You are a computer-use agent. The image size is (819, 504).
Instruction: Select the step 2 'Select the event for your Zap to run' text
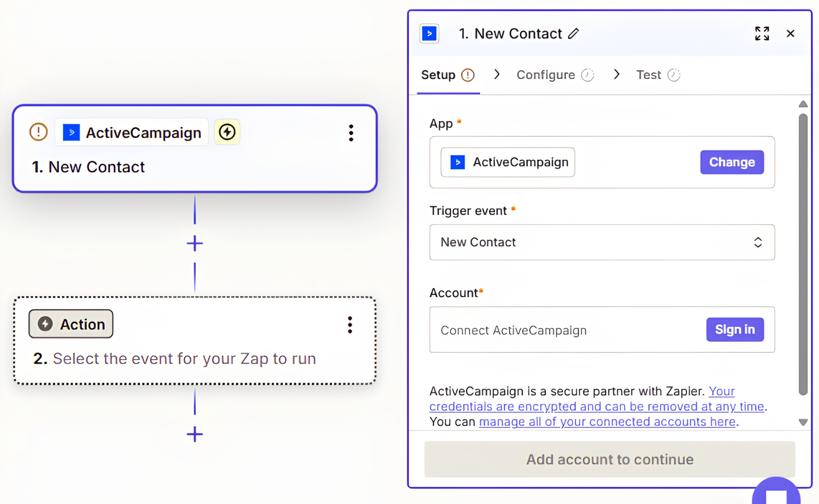(x=184, y=358)
